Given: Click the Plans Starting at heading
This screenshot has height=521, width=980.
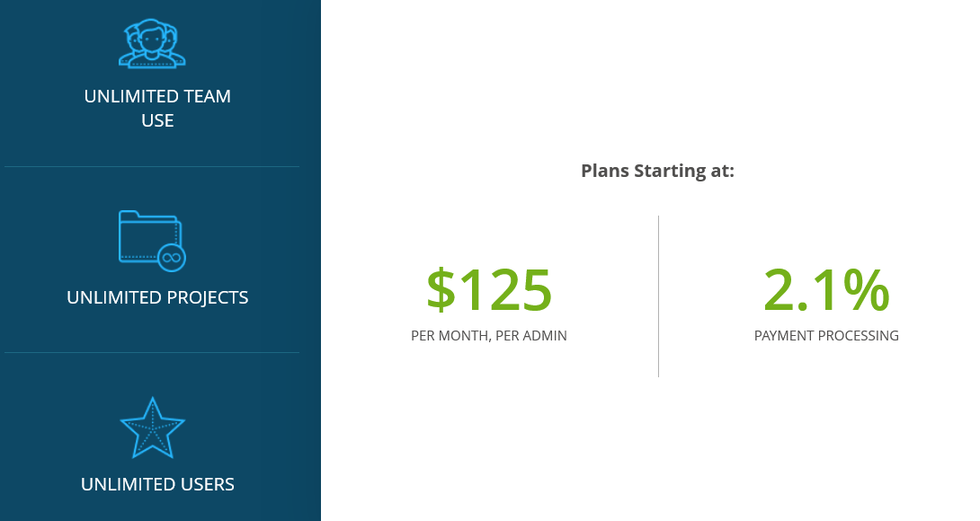Looking at the screenshot, I should point(657,171).
